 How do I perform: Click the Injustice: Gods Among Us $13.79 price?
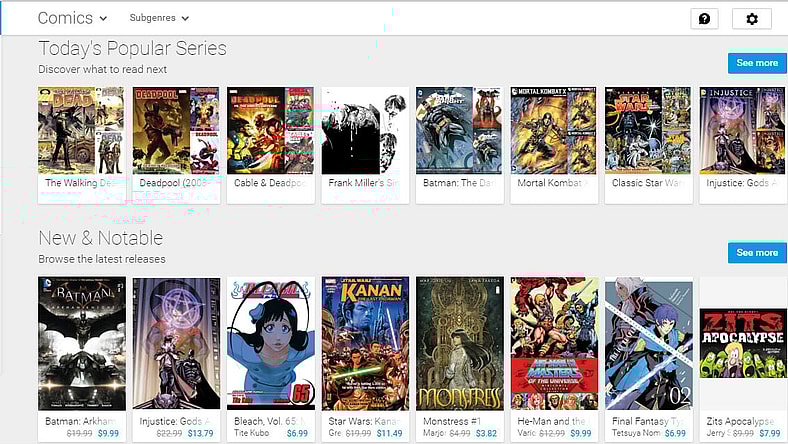(201, 433)
